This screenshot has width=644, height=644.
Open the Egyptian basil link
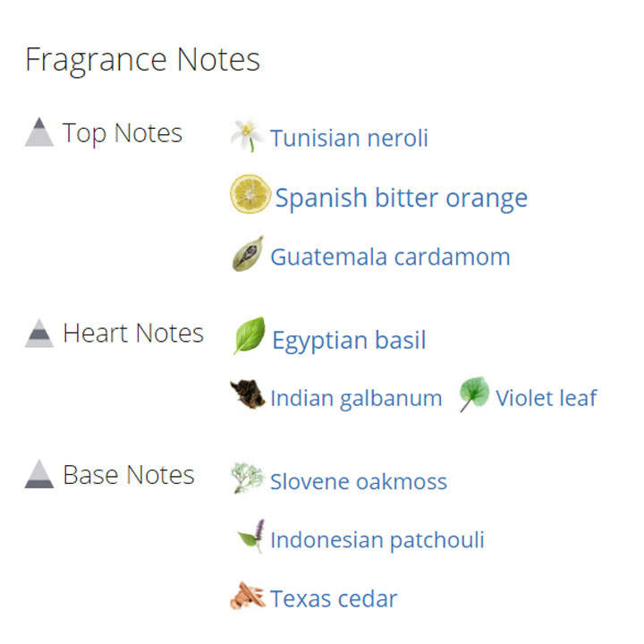point(349,341)
